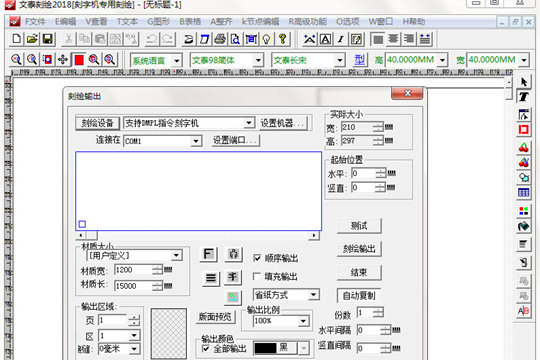540x360 pixels.
Task: Click the red square toolbar icon
Action: 79,60
